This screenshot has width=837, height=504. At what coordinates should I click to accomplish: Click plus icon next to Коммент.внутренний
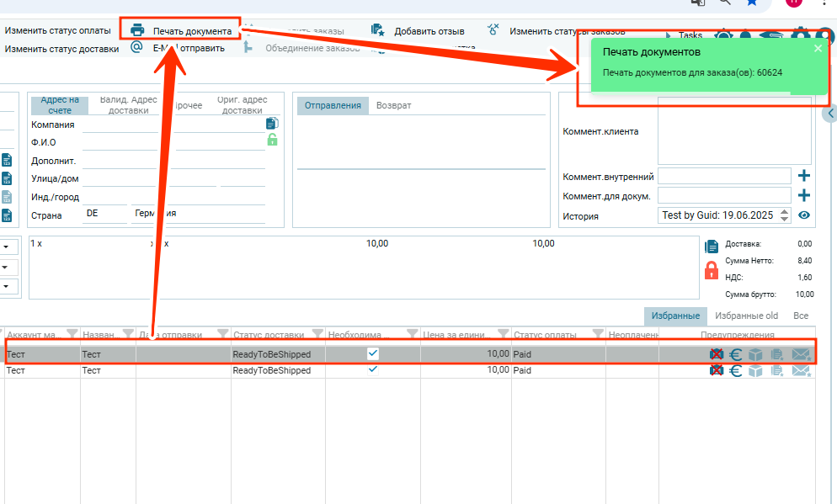[x=804, y=176]
